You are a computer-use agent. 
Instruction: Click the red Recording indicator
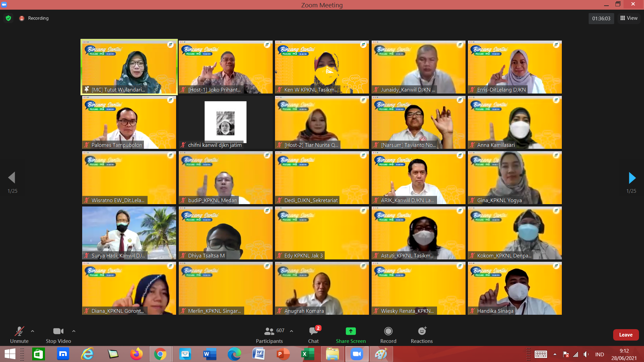[22, 18]
